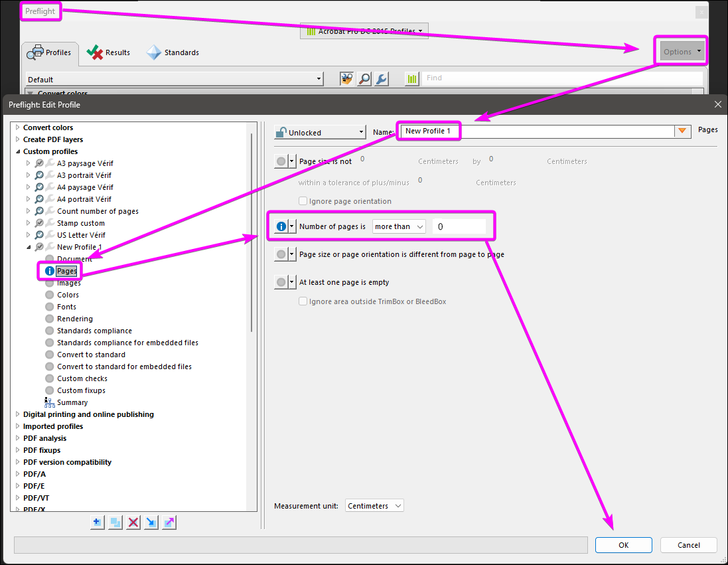Select the create new profile icon
Viewport: 728px width, 565px height.
click(97, 523)
